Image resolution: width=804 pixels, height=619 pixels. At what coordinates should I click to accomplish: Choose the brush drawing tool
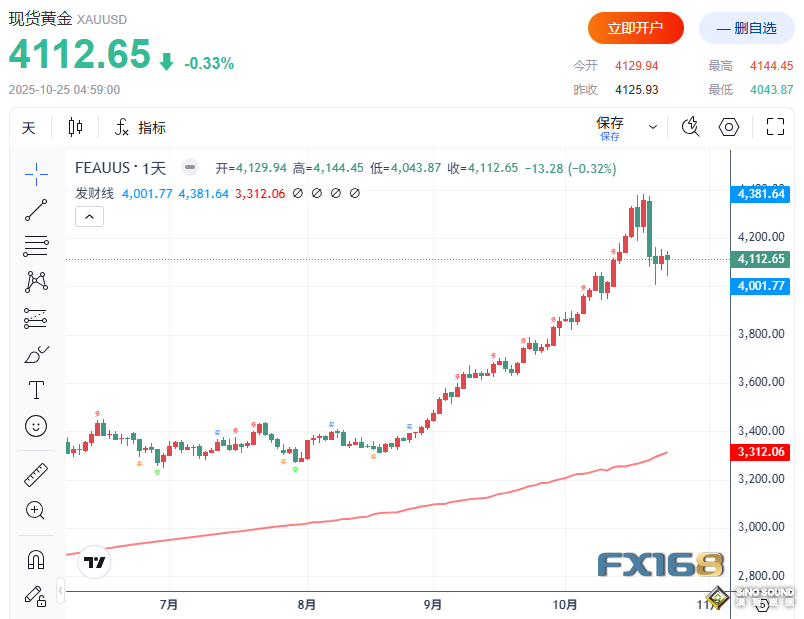click(36, 354)
